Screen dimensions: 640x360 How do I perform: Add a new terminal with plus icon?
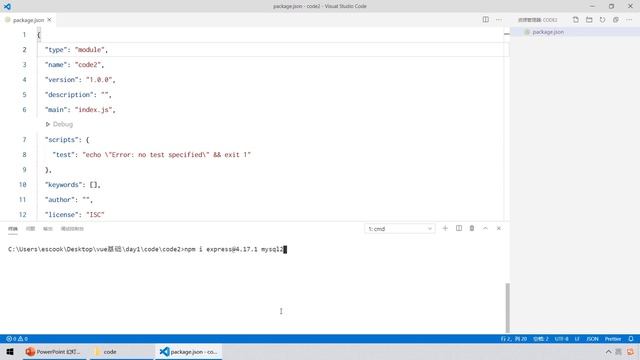tap(445, 228)
